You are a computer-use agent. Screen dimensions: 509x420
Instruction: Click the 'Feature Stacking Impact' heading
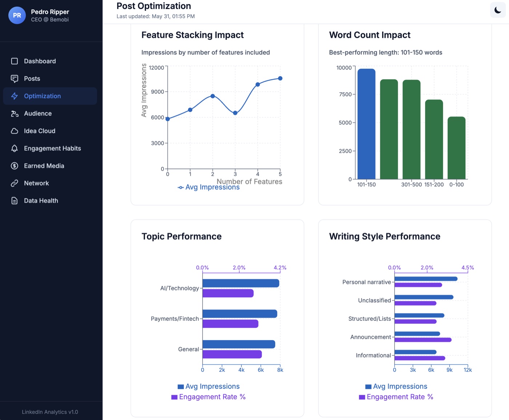tap(193, 35)
